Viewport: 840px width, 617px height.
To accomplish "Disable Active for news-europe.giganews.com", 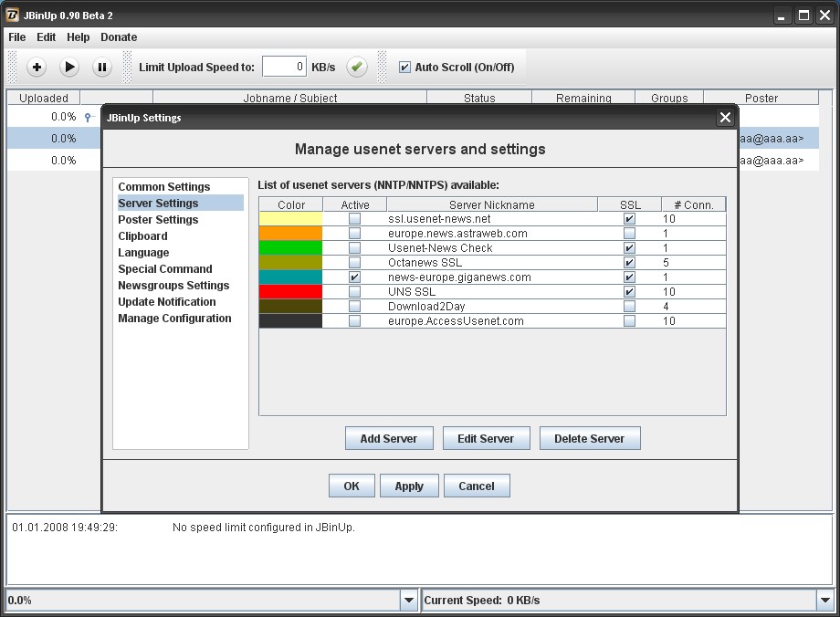I will [354, 277].
